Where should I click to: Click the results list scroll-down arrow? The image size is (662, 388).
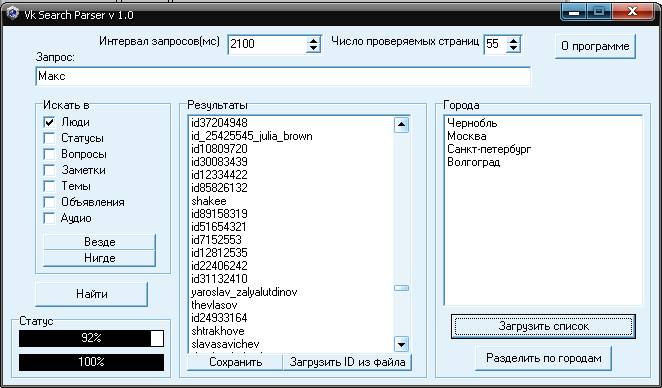point(401,344)
